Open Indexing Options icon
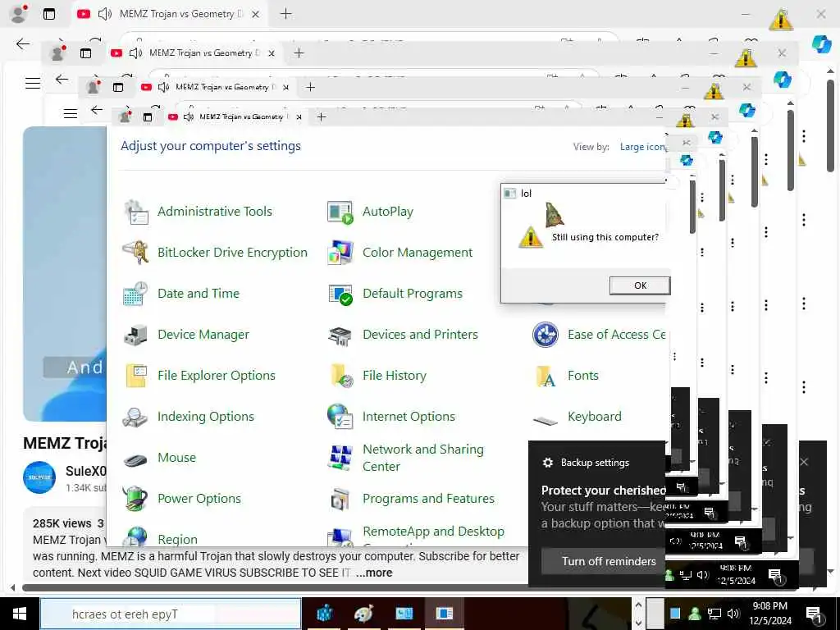 pyautogui.click(x=136, y=417)
